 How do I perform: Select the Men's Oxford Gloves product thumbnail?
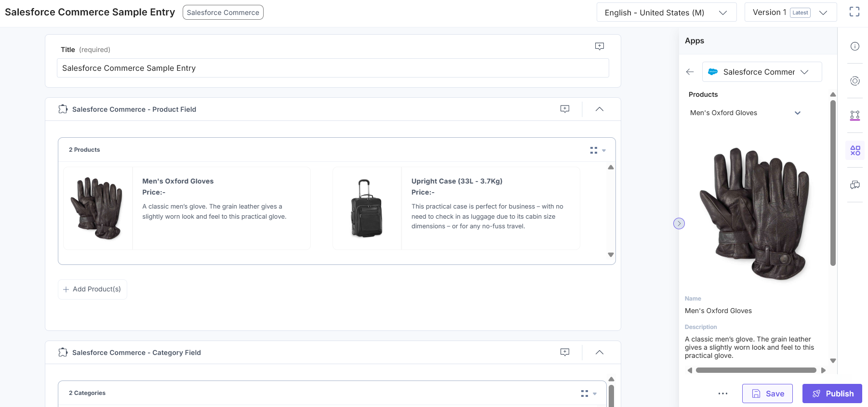coord(98,208)
